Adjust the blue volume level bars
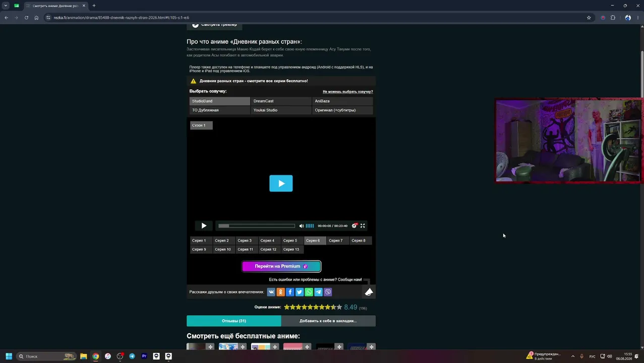644x363 pixels. 310,226
